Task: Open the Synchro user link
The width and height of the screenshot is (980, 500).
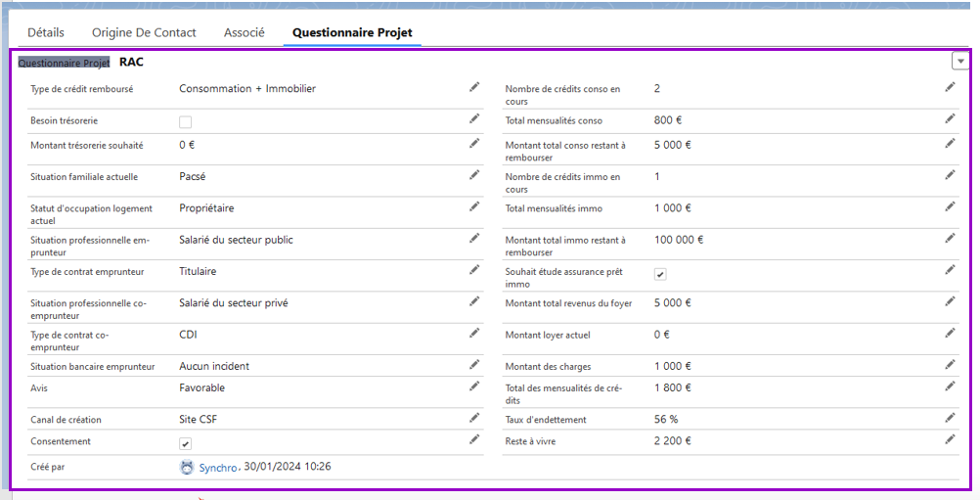Action: click(218, 468)
